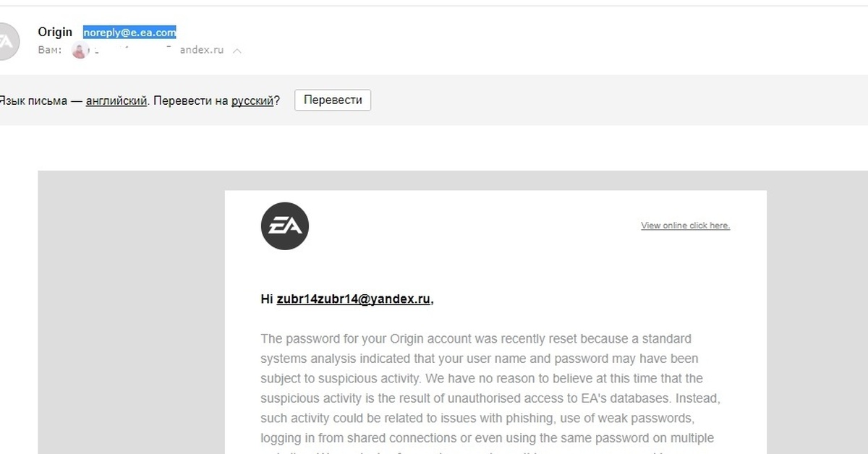
Task: Click the recipient's small profile avatar
Action: 80,51
